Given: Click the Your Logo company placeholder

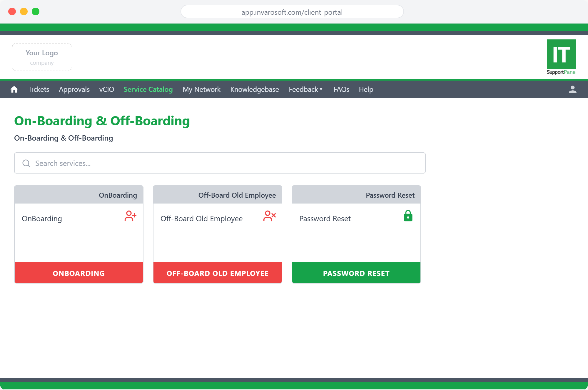Looking at the screenshot, I should coord(42,57).
